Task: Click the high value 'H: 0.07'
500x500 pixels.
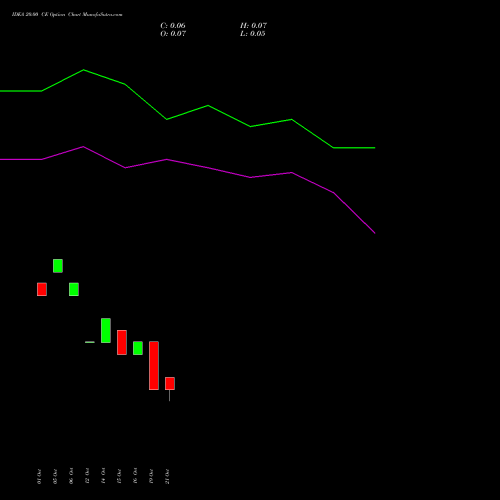Action: 253,26
